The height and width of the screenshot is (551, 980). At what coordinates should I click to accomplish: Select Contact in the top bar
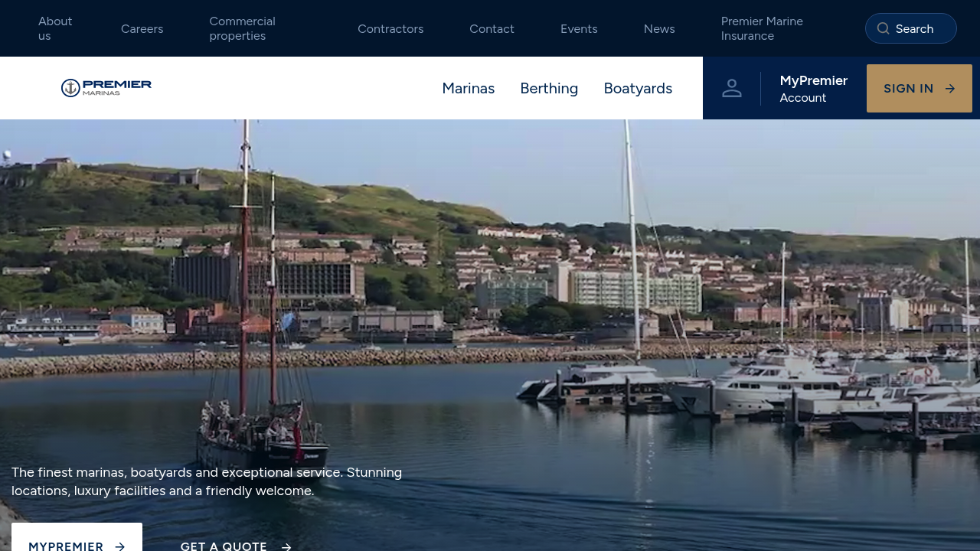coord(492,28)
